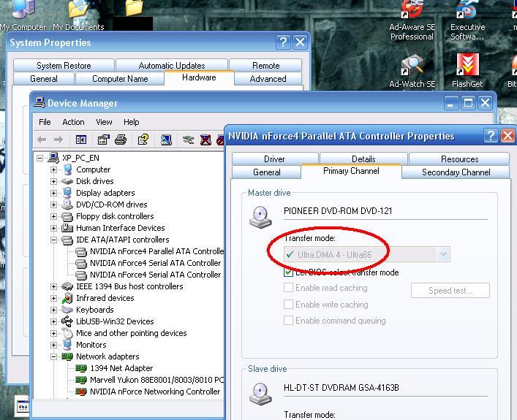
Task: Expand the Display adapters node
Action: 53,193
